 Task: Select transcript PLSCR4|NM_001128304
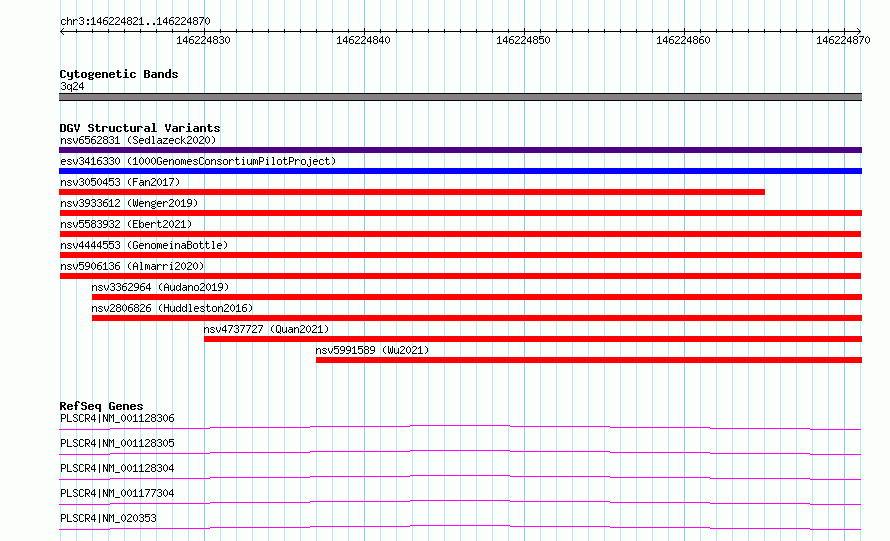click(117, 468)
